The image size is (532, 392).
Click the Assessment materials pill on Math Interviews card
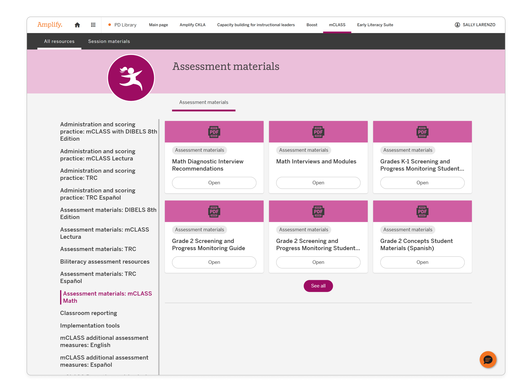(303, 150)
